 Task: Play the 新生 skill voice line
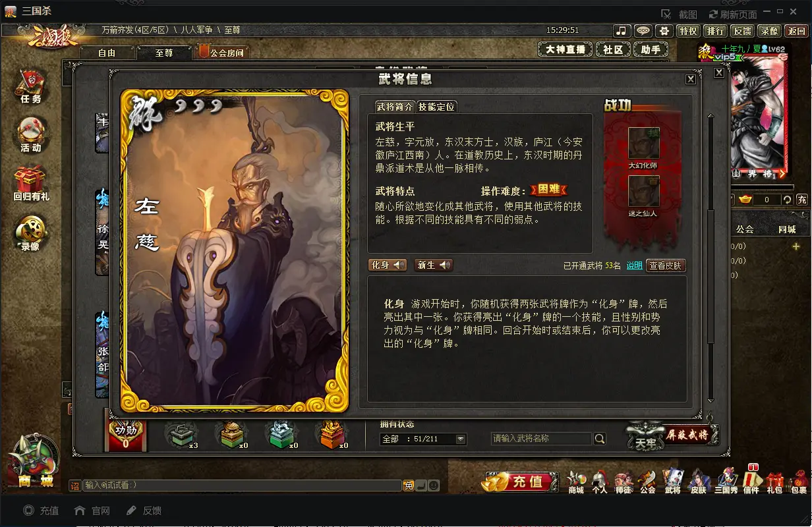point(434,265)
